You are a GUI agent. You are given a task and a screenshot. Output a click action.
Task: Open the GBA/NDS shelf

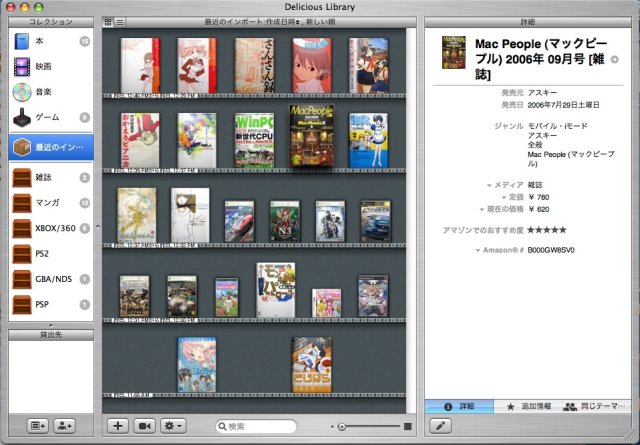51,279
